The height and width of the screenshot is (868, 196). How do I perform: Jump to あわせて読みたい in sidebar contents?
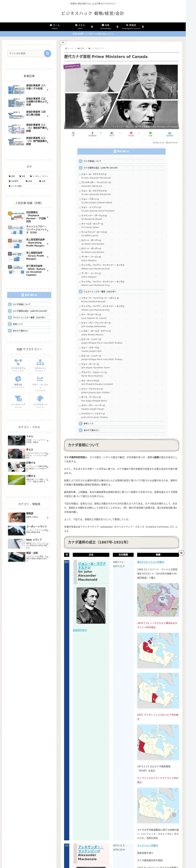(x=21, y=331)
